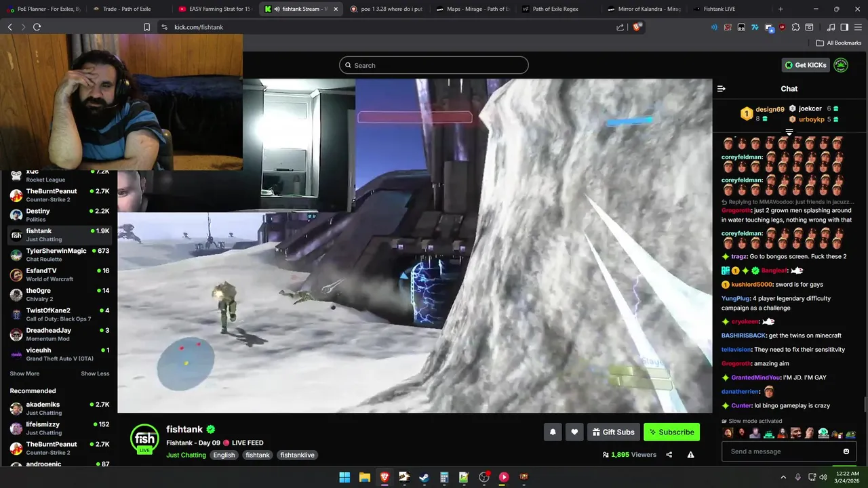Open the Calculator from the taskbar

(x=444, y=477)
